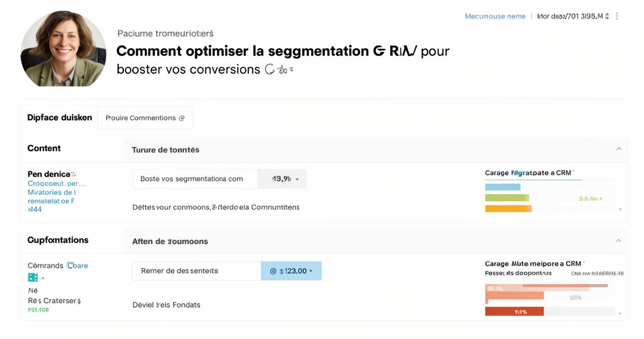Collapse the Turure de tonntés section
The height and width of the screenshot is (339, 644).
(x=619, y=149)
